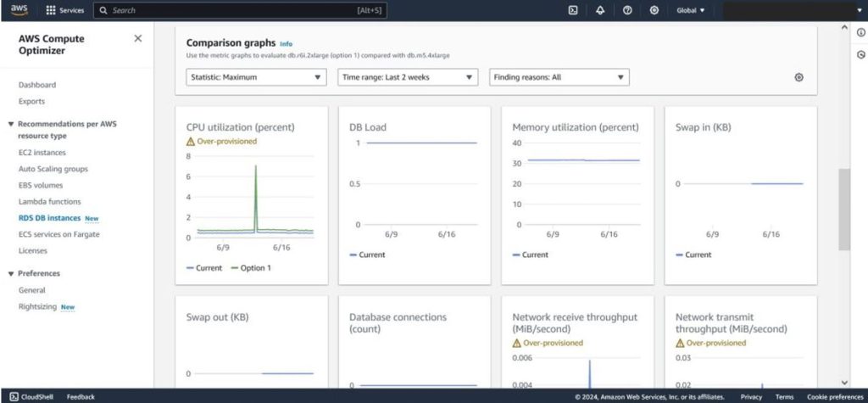This screenshot has width=868, height=403.
Task: Click the Swap in (KB) title
Action: (x=703, y=127)
